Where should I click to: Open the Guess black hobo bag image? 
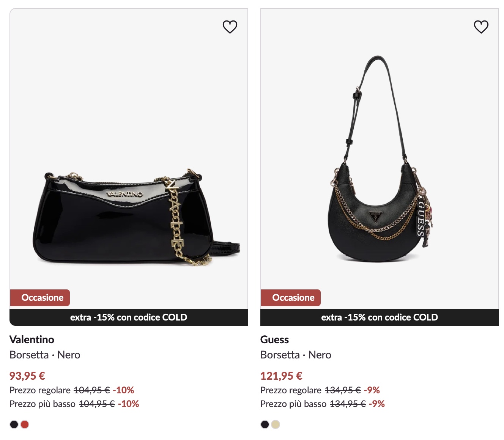[x=380, y=159]
